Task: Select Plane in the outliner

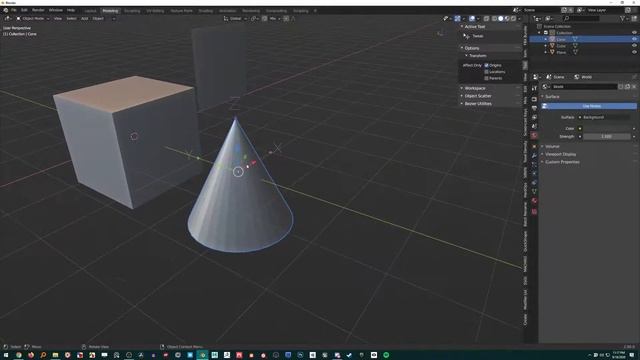Action: point(561,52)
